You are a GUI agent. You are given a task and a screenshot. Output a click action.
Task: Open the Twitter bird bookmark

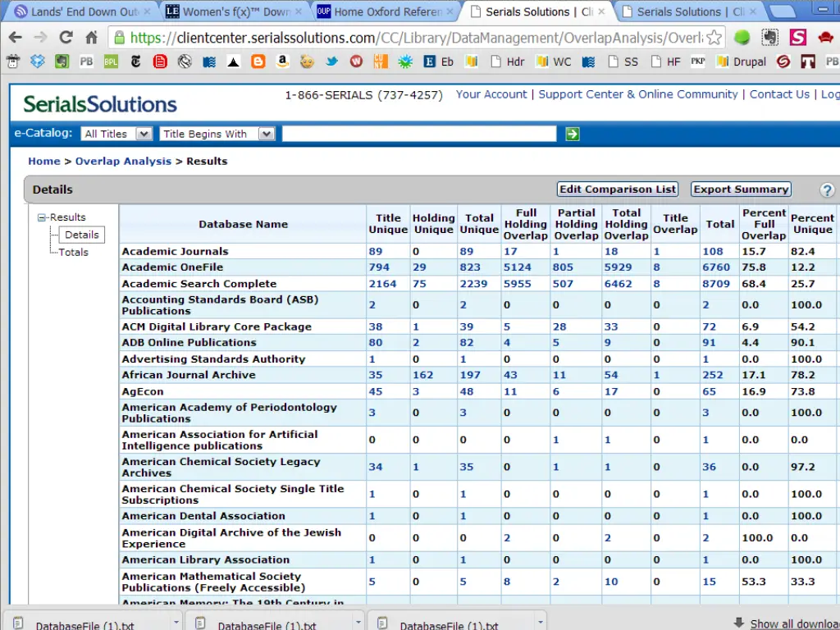[x=331, y=62]
